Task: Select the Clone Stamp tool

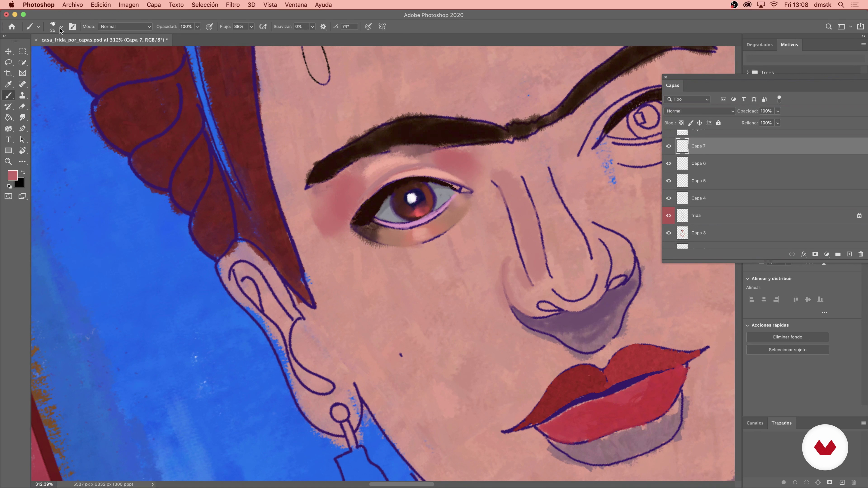Action: [x=22, y=96]
